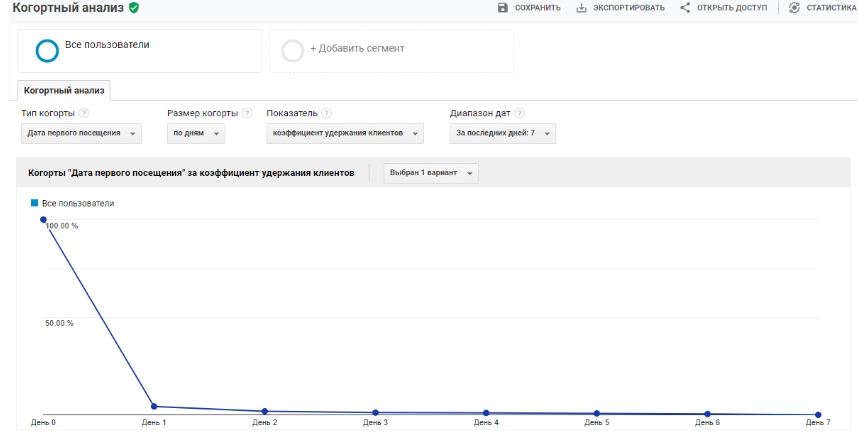Open help icon next to Тип когорты
Image resolution: width=858 pixels, height=445 pixels.
[84, 113]
